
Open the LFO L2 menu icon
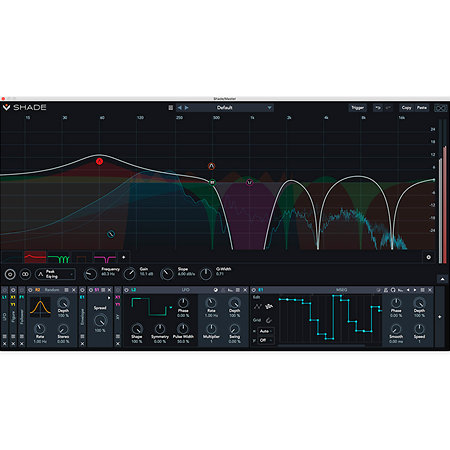tap(238, 290)
